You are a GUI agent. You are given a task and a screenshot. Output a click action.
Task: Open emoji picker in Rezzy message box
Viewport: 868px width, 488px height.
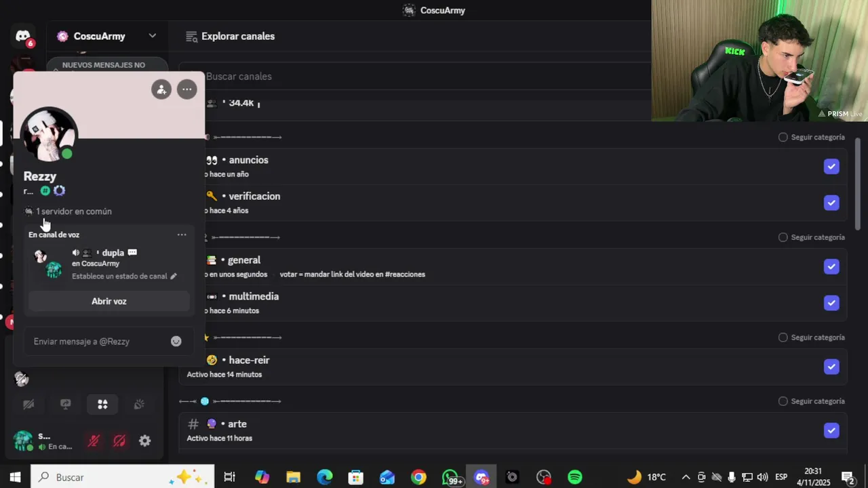(176, 342)
